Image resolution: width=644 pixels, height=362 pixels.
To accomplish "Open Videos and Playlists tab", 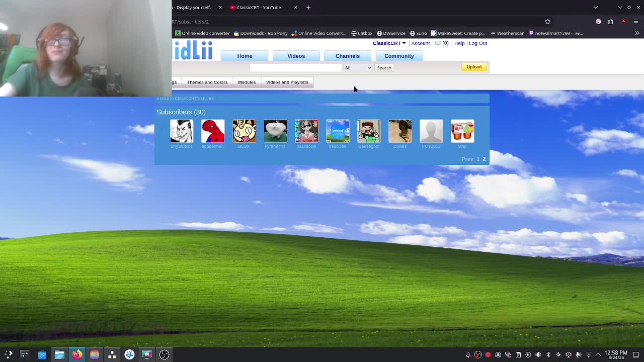I will [287, 82].
